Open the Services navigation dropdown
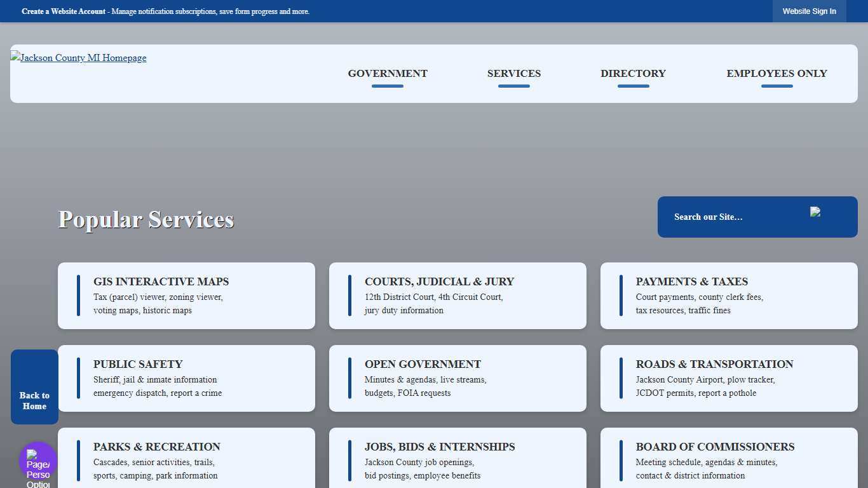868x488 pixels. pyautogui.click(x=513, y=73)
